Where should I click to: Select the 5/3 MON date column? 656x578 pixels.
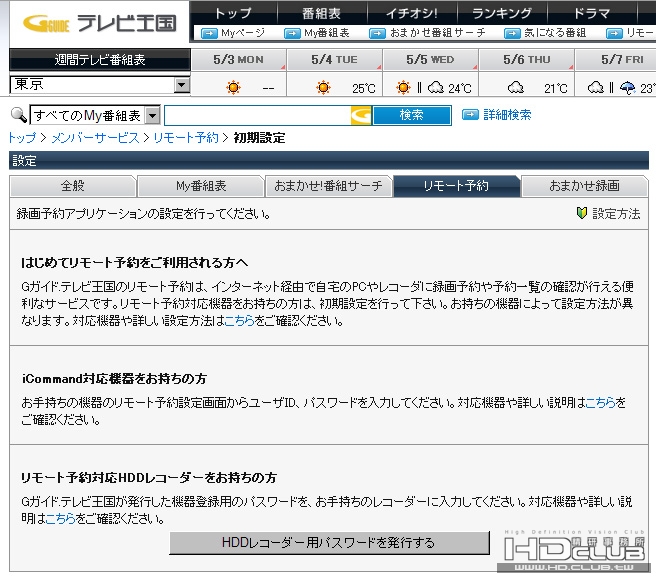coord(238,59)
